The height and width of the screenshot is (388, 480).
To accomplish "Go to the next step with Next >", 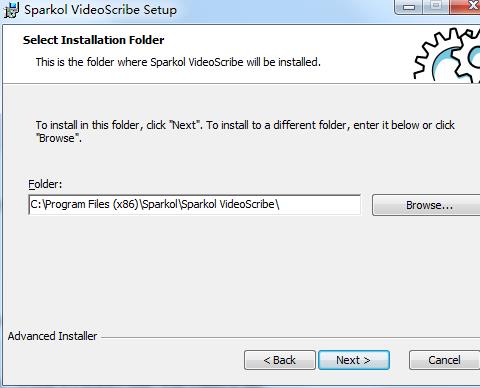I will point(354,360).
